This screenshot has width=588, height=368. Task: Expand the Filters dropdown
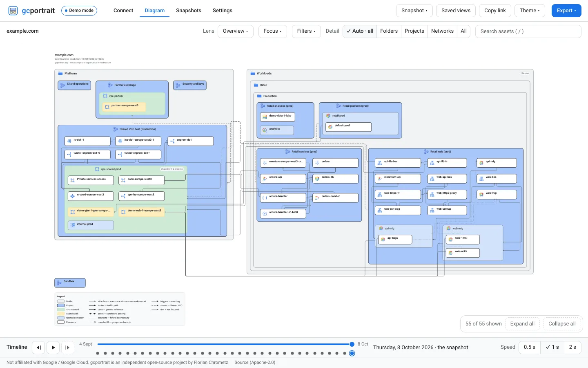pos(306,31)
